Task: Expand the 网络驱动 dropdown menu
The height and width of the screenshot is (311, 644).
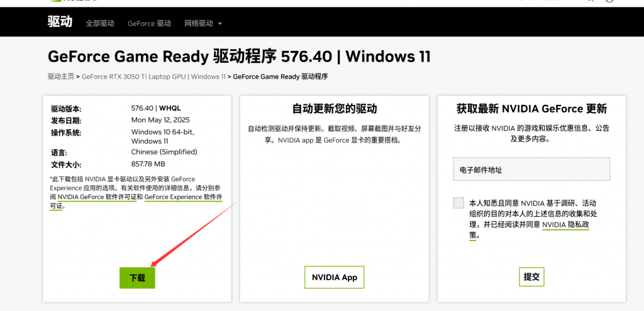Action: pyautogui.click(x=203, y=23)
